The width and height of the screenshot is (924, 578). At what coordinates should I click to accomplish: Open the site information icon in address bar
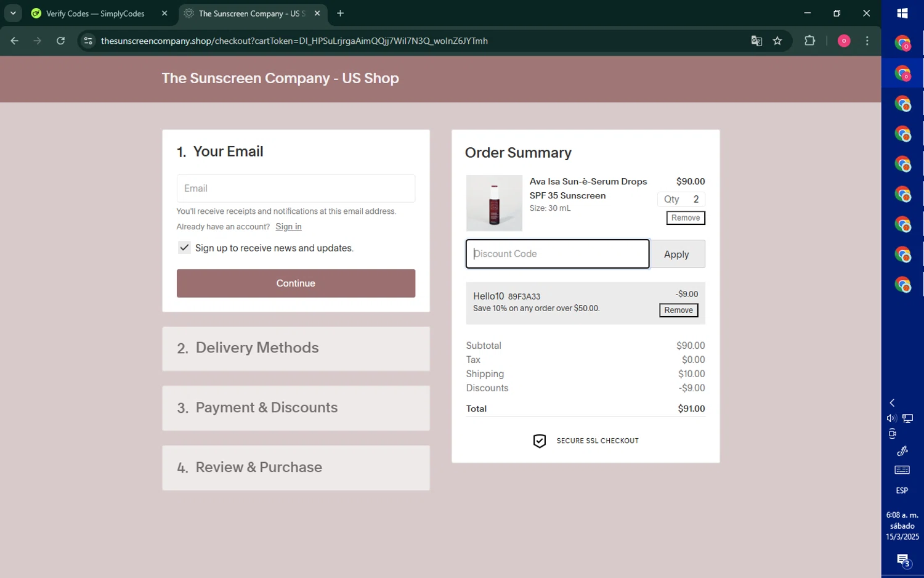[x=88, y=41]
